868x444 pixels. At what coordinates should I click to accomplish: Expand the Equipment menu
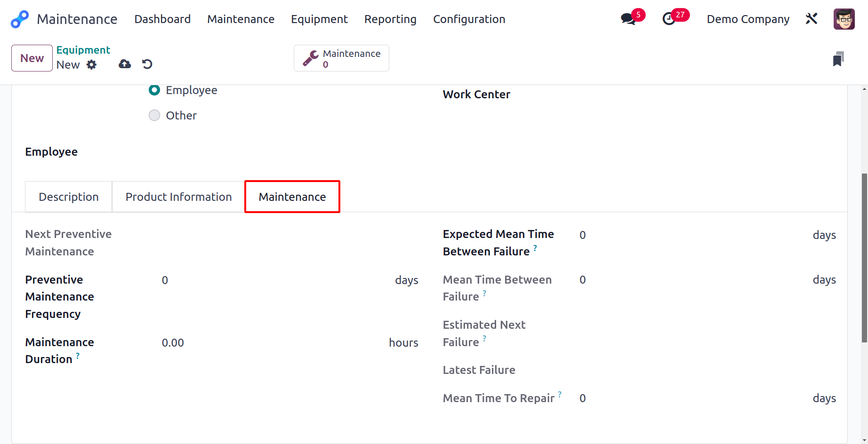click(x=319, y=19)
